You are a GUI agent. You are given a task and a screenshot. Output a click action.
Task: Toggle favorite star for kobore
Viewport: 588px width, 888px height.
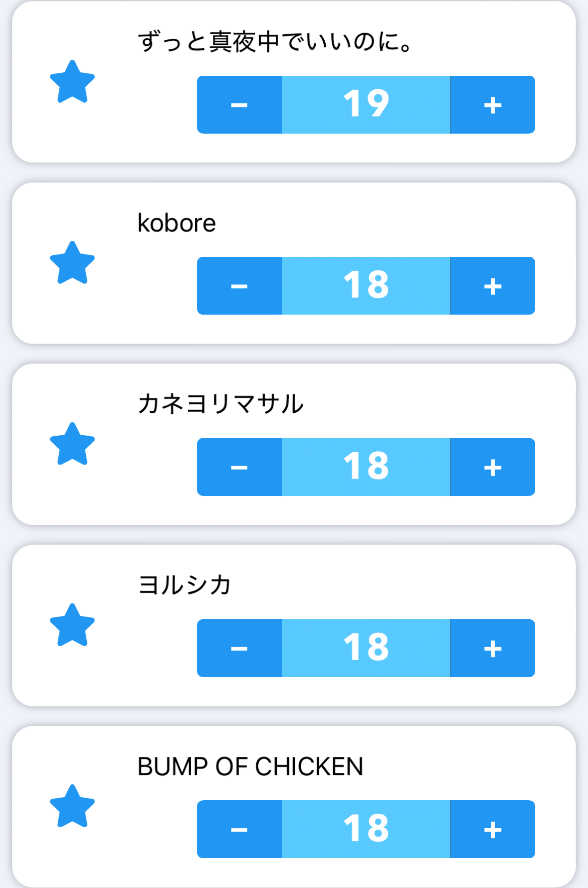[x=72, y=263]
